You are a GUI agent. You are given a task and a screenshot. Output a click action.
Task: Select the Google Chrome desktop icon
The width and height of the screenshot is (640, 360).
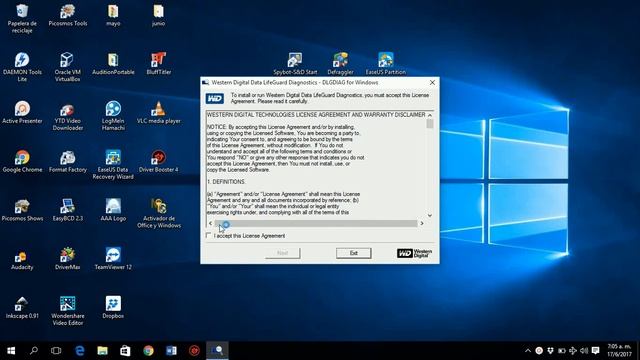click(x=22, y=162)
